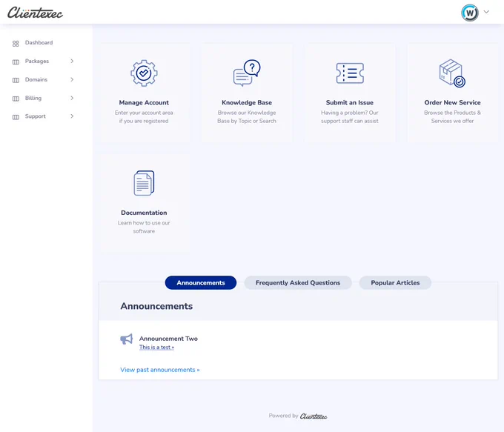Switch to Frequently Asked Questions tab
The image size is (504, 432).
tap(298, 282)
